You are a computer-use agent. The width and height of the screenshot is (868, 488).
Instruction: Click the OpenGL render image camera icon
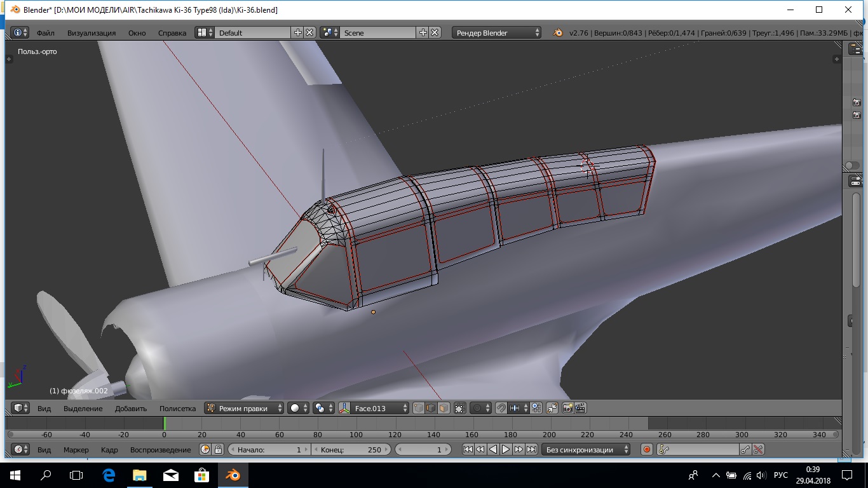coord(567,408)
